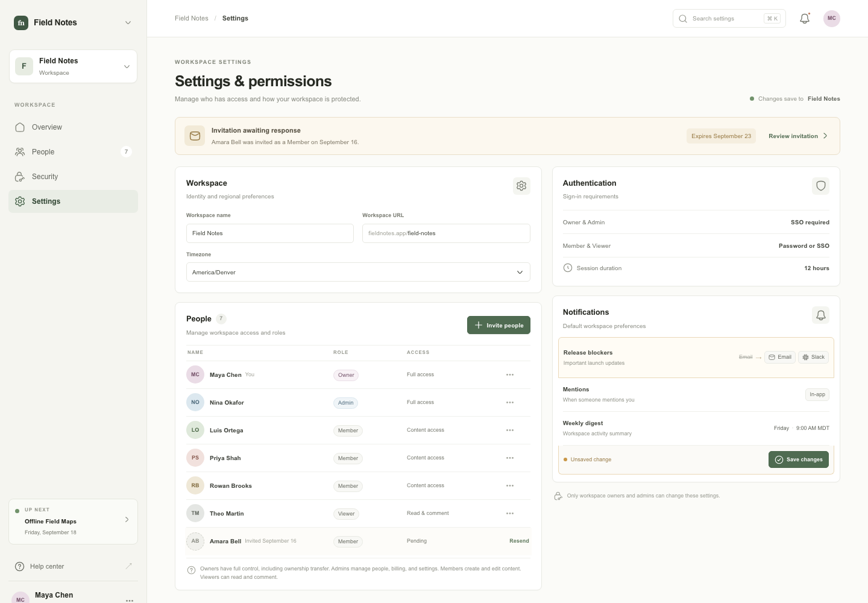
Task: Click the Weekly digest 9:00 AM MDT time
Action: [x=813, y=428]
